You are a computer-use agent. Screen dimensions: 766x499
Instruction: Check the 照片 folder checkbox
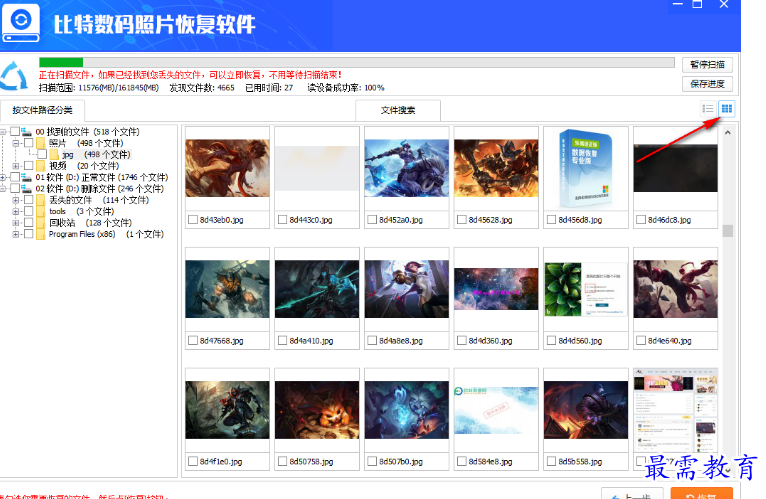click(29, 143)
